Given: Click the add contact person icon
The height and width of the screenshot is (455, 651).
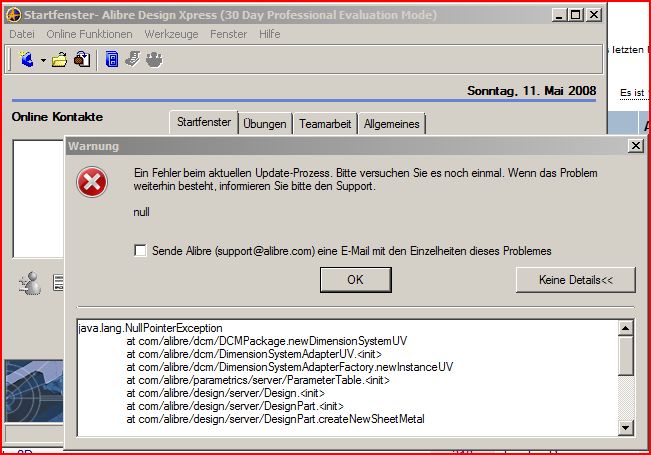Looking at the screenshot, I should pyautogui.click(x=30, y=283).
